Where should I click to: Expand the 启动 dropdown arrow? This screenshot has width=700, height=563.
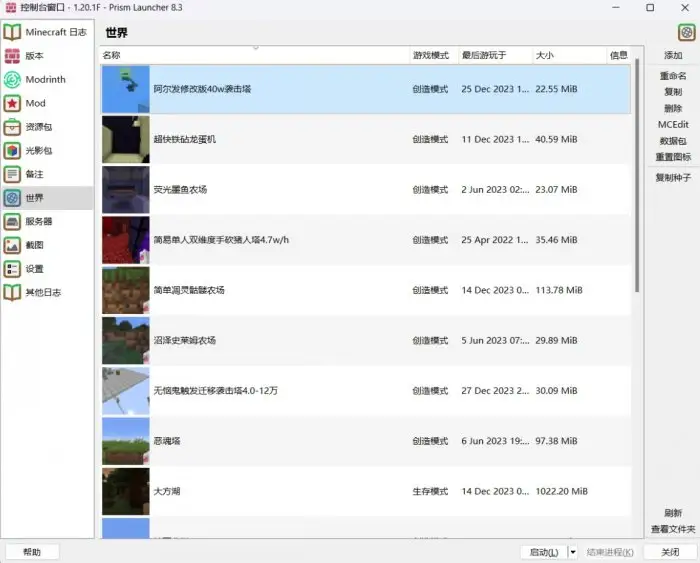click(x=573, y=552)
